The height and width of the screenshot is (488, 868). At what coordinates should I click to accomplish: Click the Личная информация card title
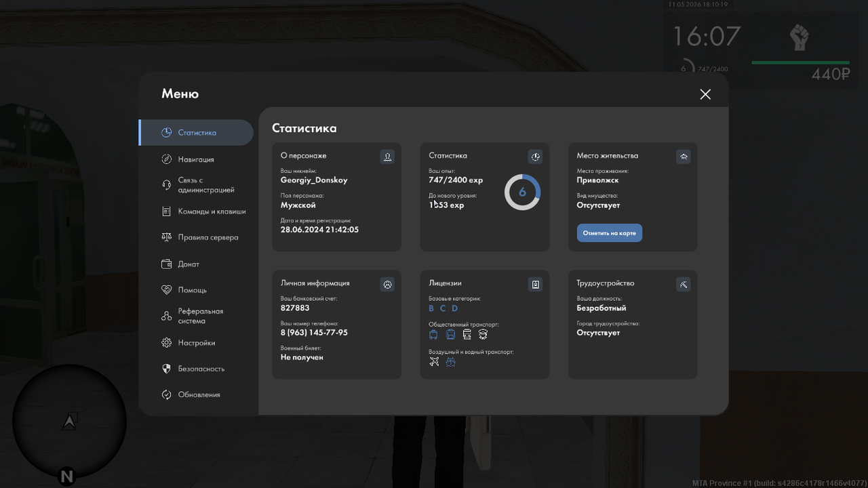315,283
